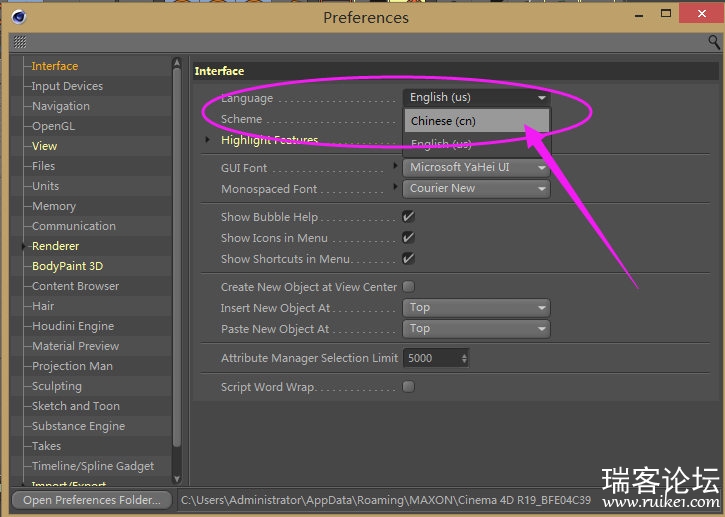The width and height of the screenshot is (725, 517).
Task: Expand the Renderer tree node
Action: pos(23,246)
